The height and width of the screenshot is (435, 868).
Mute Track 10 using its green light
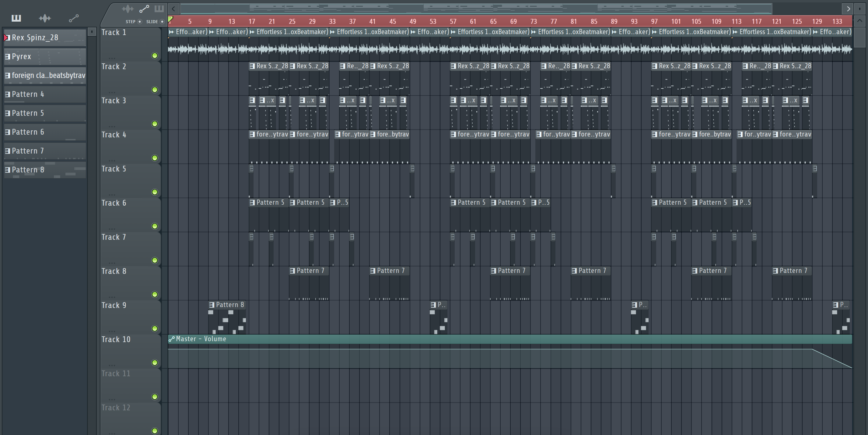[155, 362]
